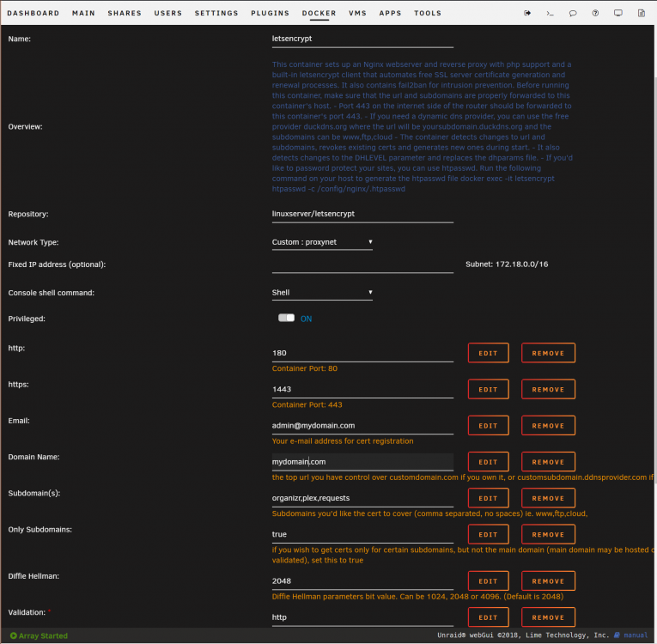
Task: Click the Email field admin@mydomain.com
Action: pyautogui.click(x=362, y=425)
